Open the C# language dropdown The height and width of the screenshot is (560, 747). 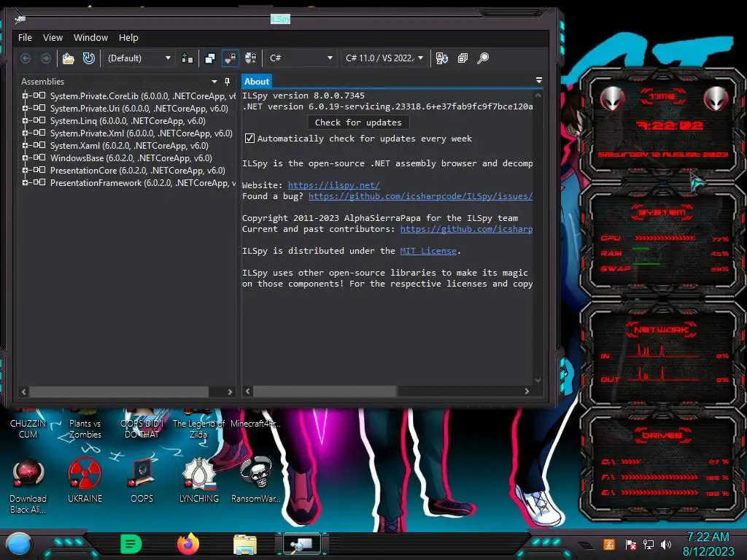(x=301, y=58)
